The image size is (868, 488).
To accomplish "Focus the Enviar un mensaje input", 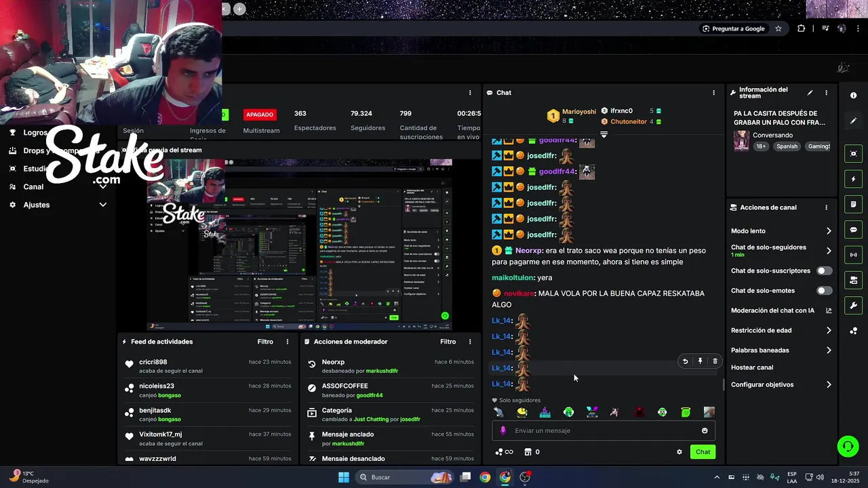I will click(x=604, y=430).
